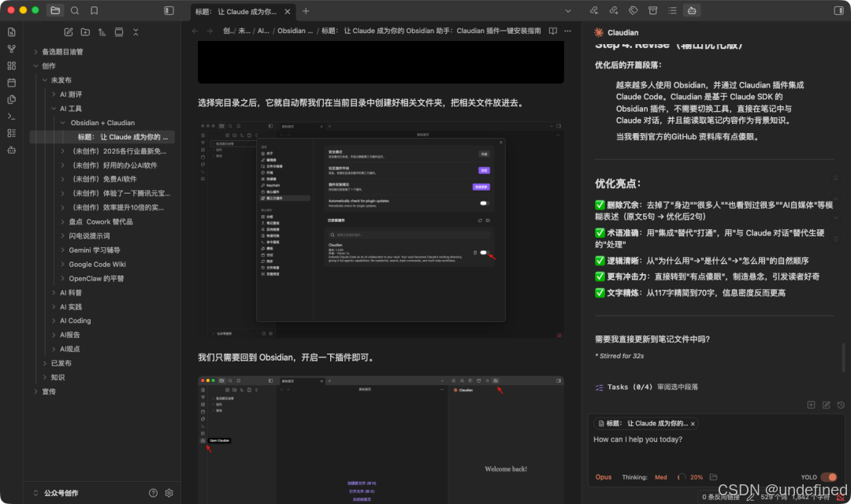Start new Claudian conversation edit icon
Image resolution: width=851 pixels, height=504 pixels.
click(826, 405)
